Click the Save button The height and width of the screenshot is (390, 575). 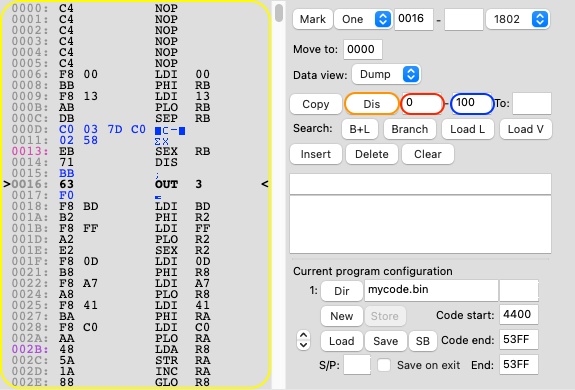tap(385, 341)
